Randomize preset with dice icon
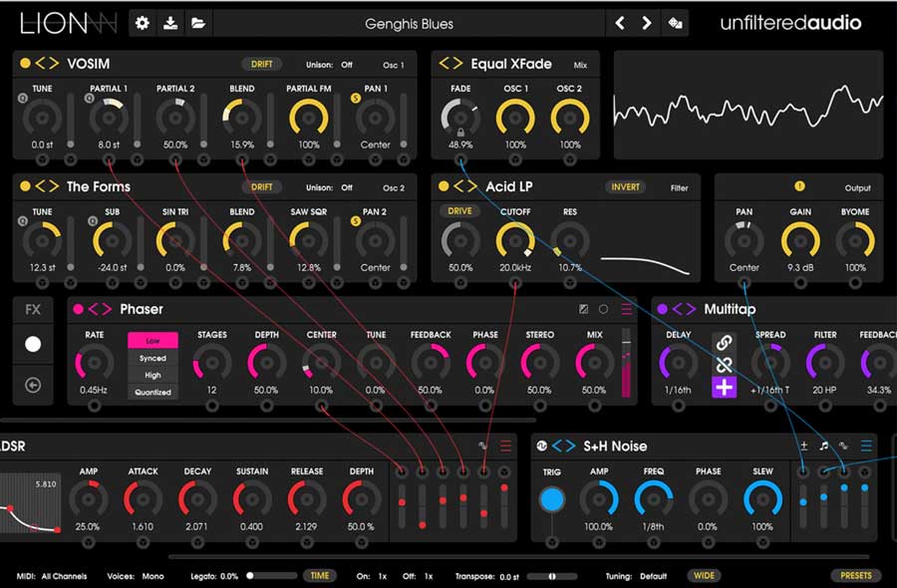The image size is (897, 588). [675, 24]
